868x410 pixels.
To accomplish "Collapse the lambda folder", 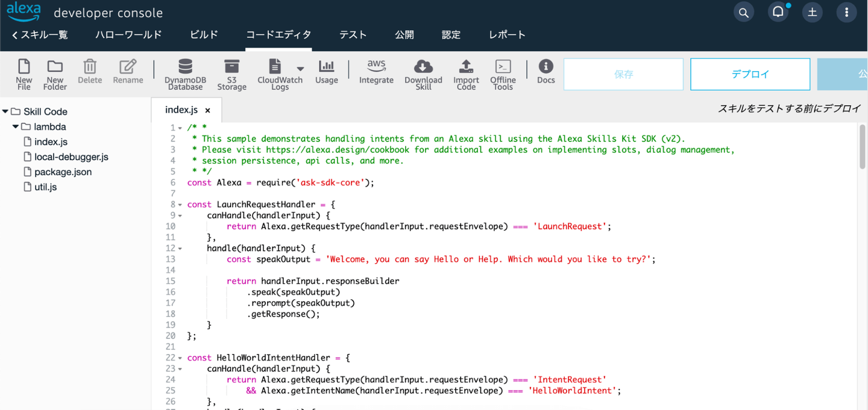I will click(x=16, y=127).
